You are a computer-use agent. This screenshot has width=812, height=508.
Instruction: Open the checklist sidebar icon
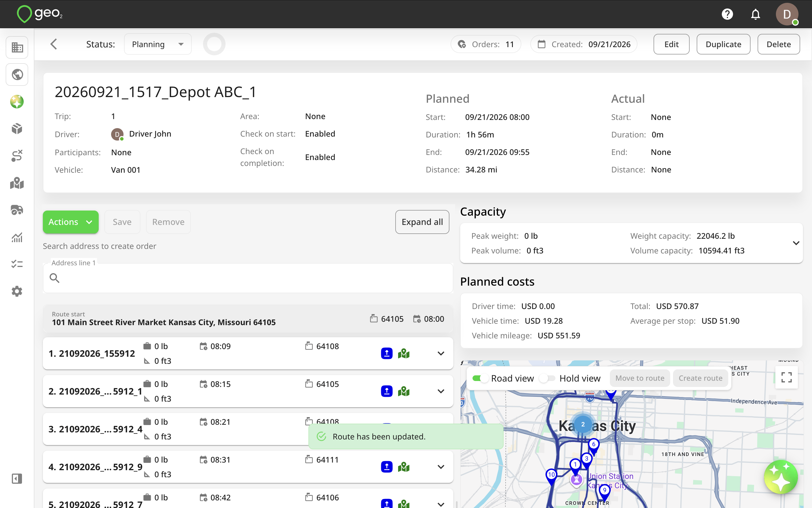click(x=17, y=264)
